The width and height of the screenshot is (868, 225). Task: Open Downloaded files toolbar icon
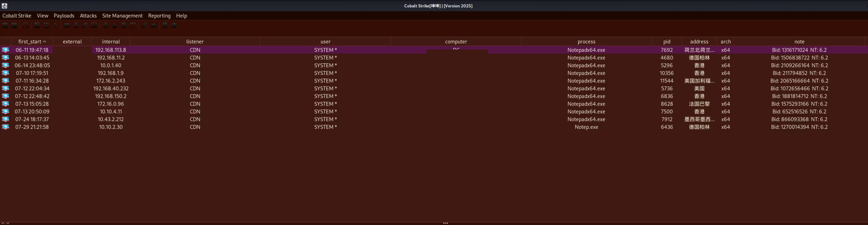click(76, 25)
